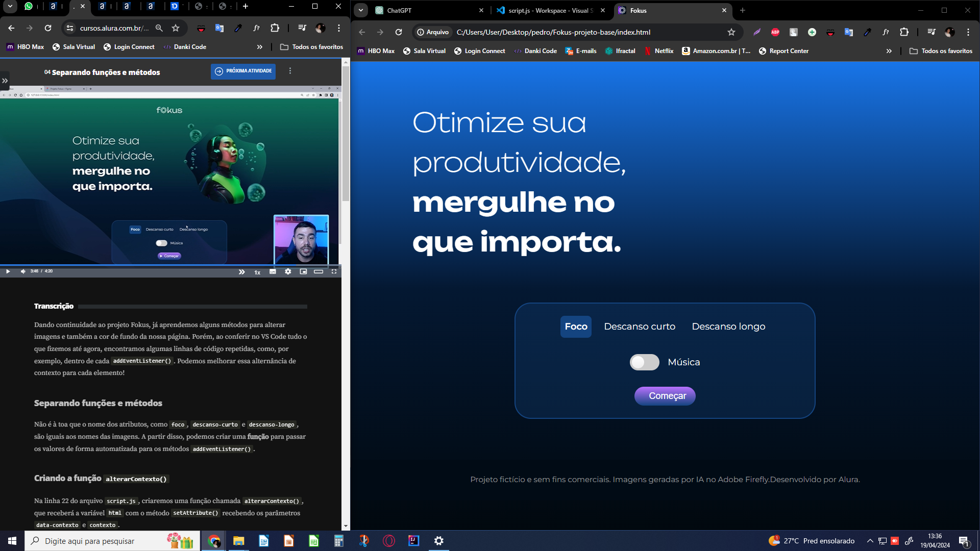The image size is (980, 551).
Task: Switch to script.js Visual Studio Code tab
Action: pos(551,10)
